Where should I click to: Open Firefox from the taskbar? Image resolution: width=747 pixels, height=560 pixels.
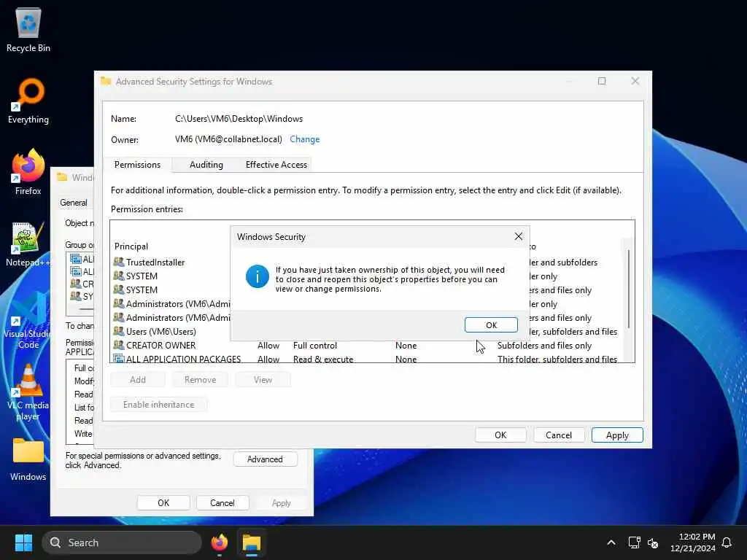(219, 542)
